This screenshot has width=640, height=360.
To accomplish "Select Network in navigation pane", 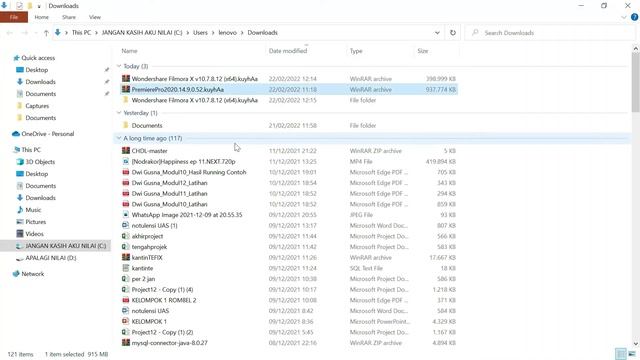I will point(32,274).
